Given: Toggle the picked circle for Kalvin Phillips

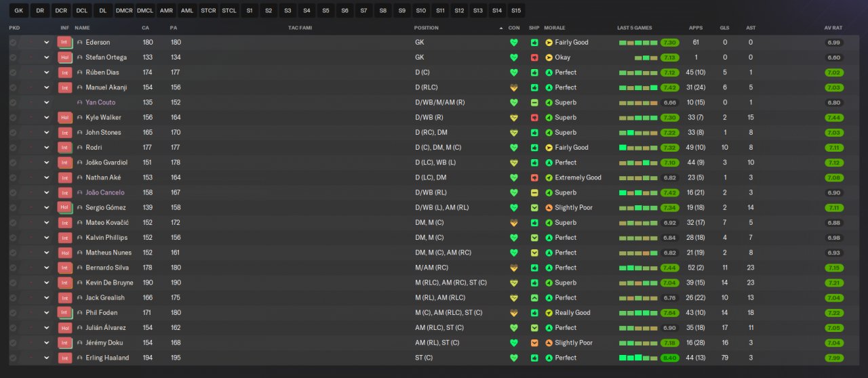Looking at the screenshot, I should 13,237.
